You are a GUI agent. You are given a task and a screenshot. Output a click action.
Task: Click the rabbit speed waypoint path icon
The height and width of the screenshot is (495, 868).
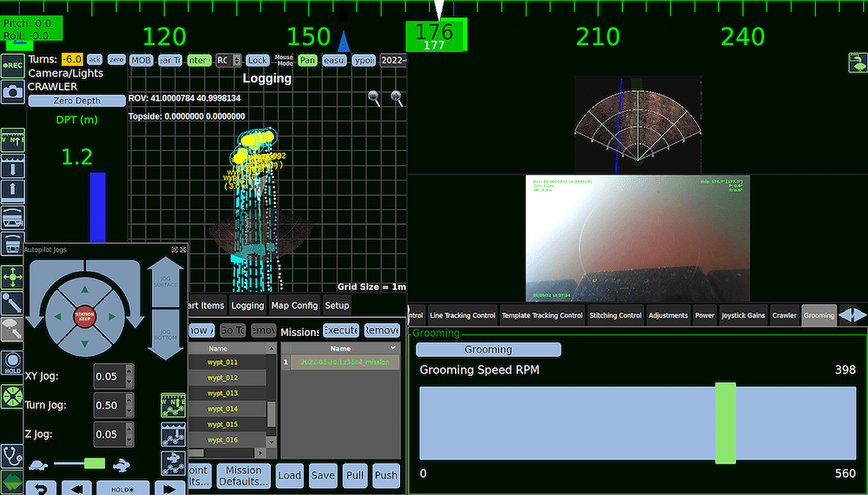173,463
